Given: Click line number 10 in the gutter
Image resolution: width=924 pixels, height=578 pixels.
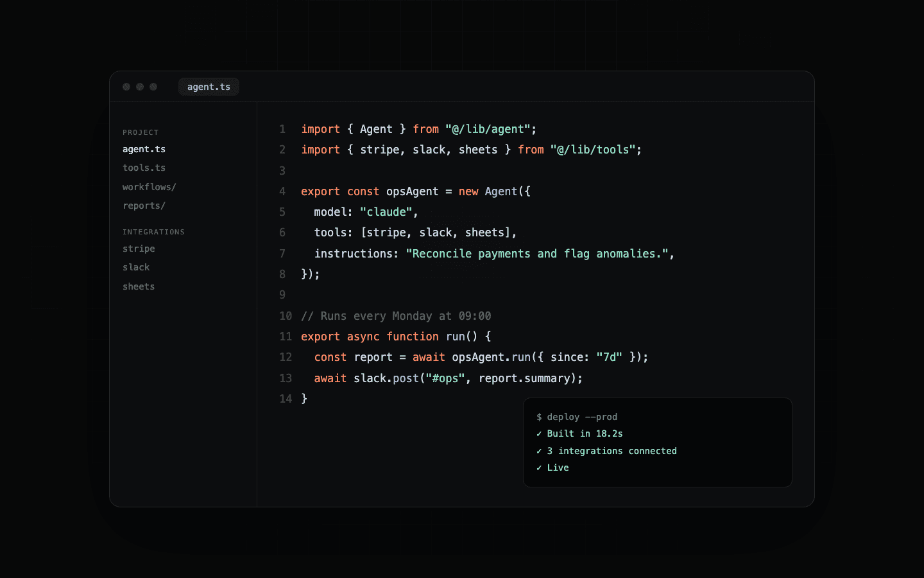Looking at the screenshot, I should coord(286,316).
